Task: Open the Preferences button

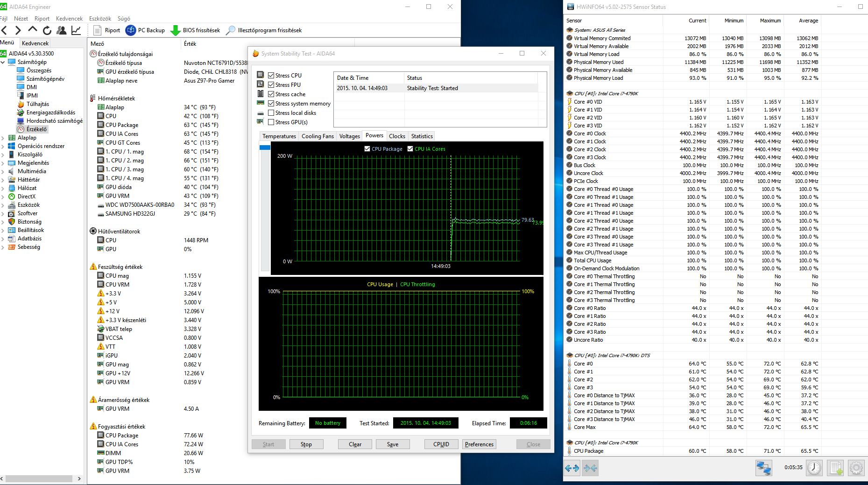Action: tap(479, 444)
